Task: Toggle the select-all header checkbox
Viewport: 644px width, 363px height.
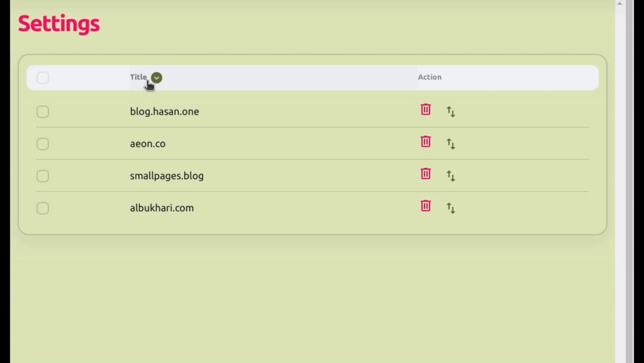Action: [x=43, y=78]
